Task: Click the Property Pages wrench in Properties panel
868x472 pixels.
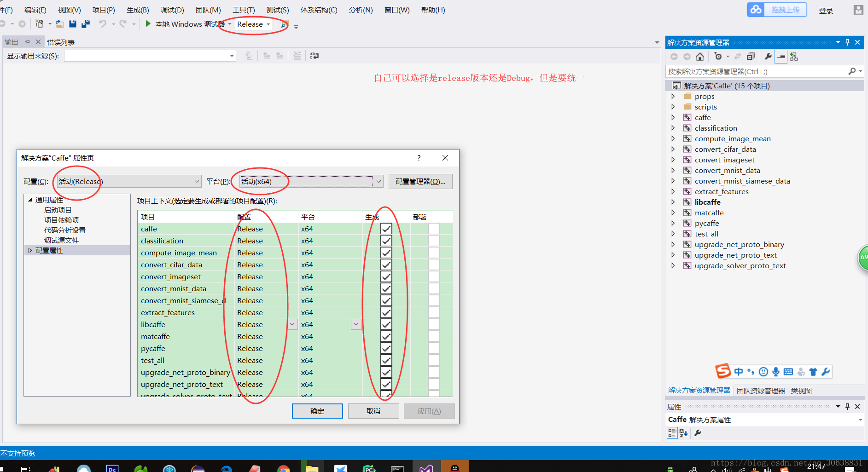Action: tap(698, 433)
